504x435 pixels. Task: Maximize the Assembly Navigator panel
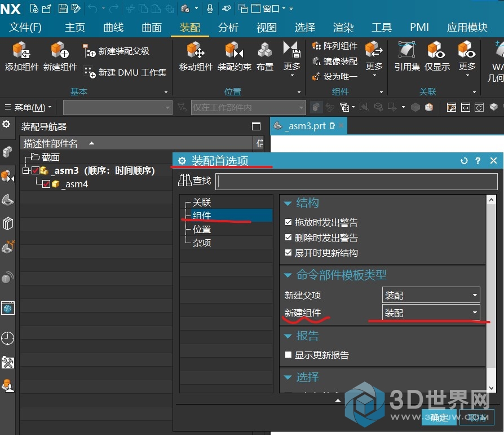coord(256,126)
